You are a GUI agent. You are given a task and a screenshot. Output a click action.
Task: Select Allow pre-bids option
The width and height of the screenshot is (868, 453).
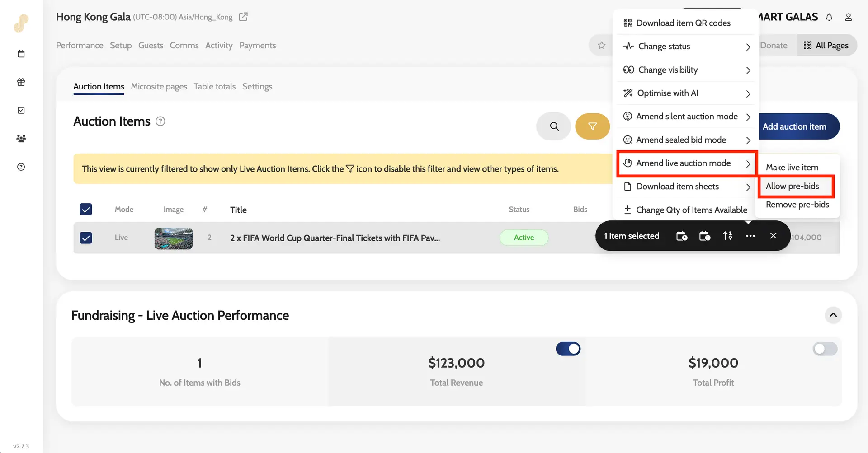793,186
